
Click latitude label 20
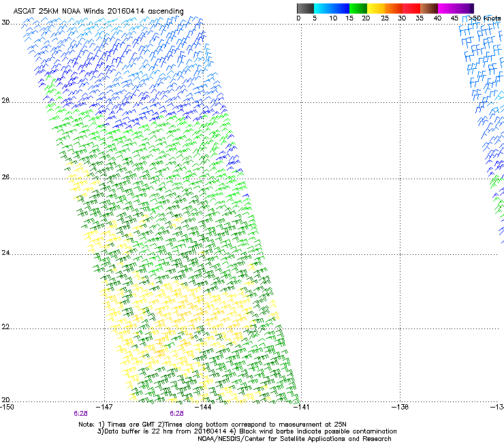5,400
